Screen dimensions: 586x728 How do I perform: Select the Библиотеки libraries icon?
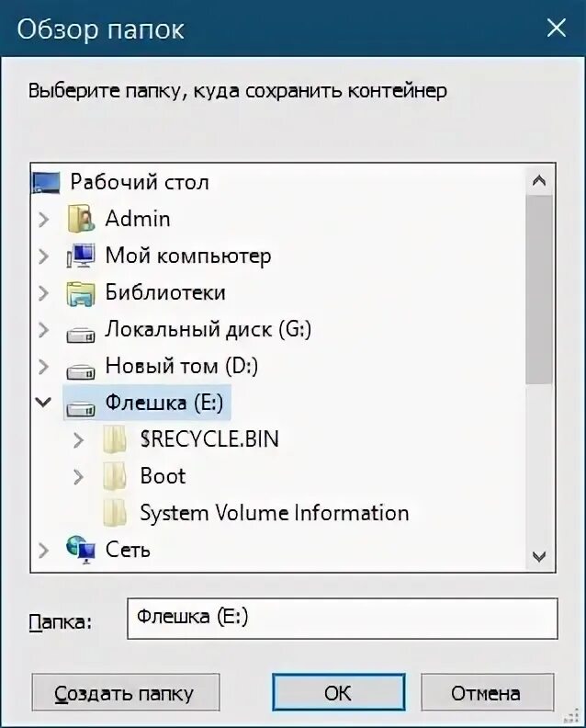[81, 293]
